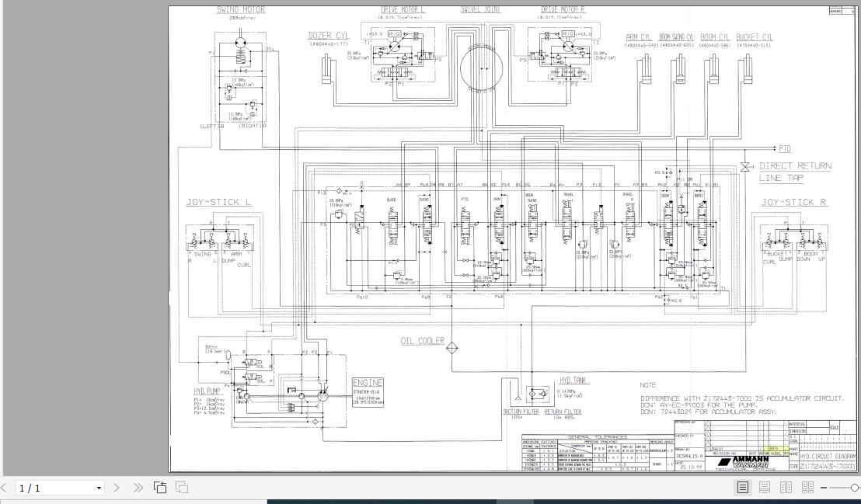The image size is (861, 504).
Task: Select single page view mode
Action: (742, 487)
